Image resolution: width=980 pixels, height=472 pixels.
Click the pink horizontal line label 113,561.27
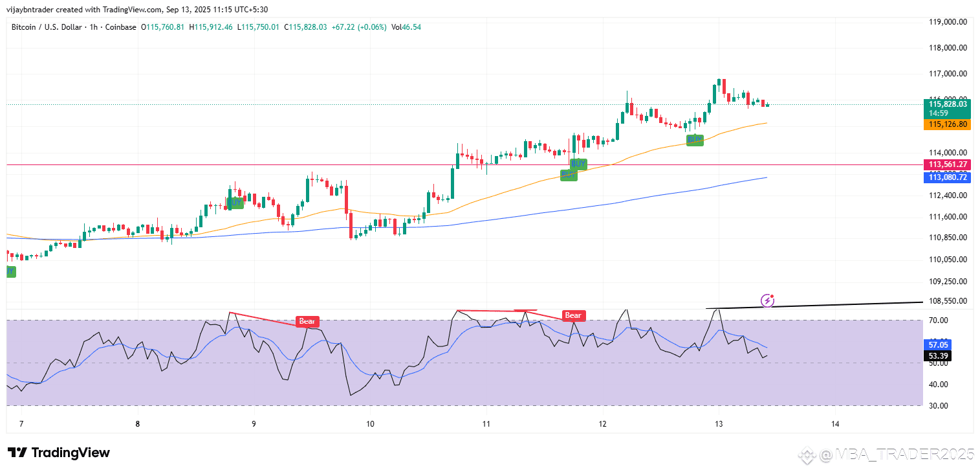948,164
